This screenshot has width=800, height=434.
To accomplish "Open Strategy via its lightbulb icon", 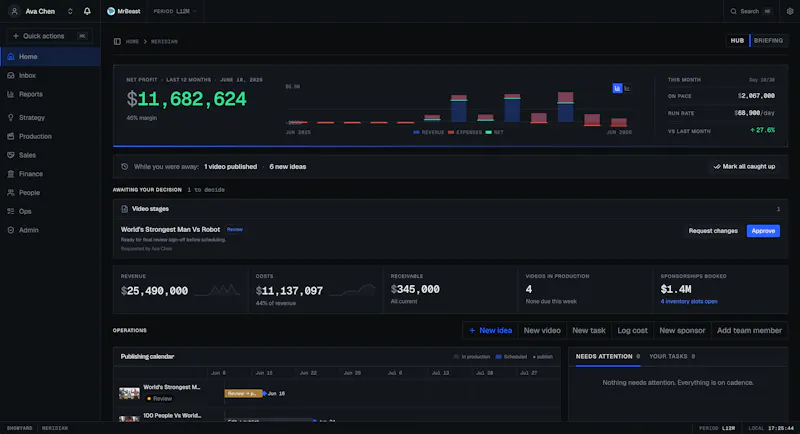I will tap(11, 117).
